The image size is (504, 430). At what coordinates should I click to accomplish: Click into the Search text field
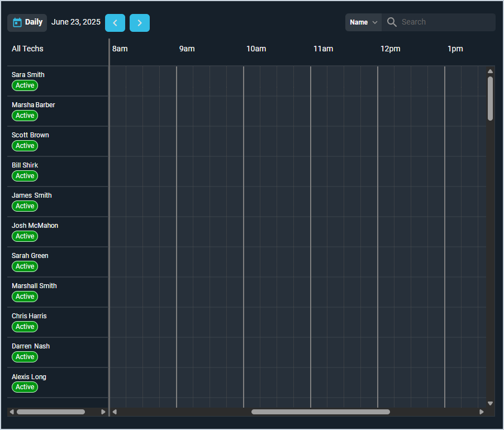pyautogui.click(x=444, y=22)
